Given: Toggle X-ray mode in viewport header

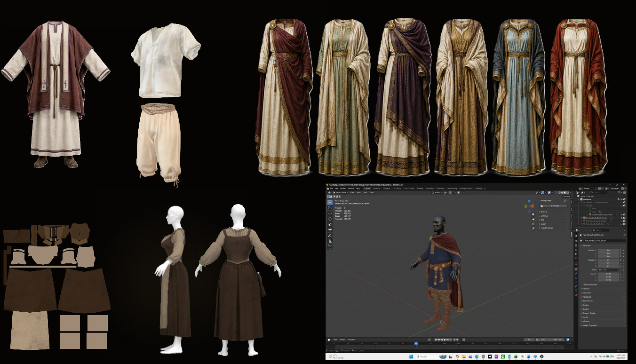Looking at the screenshot, I should coord(556,192).
